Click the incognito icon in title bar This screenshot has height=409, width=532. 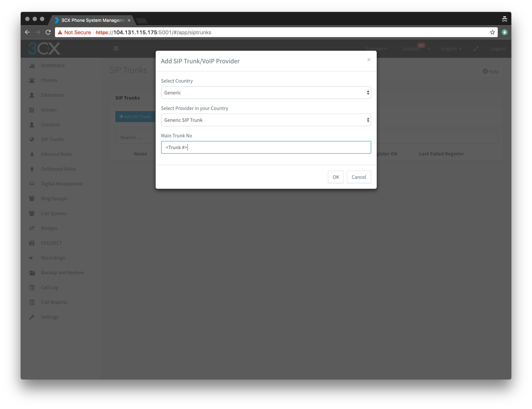(x=504, y=19)
